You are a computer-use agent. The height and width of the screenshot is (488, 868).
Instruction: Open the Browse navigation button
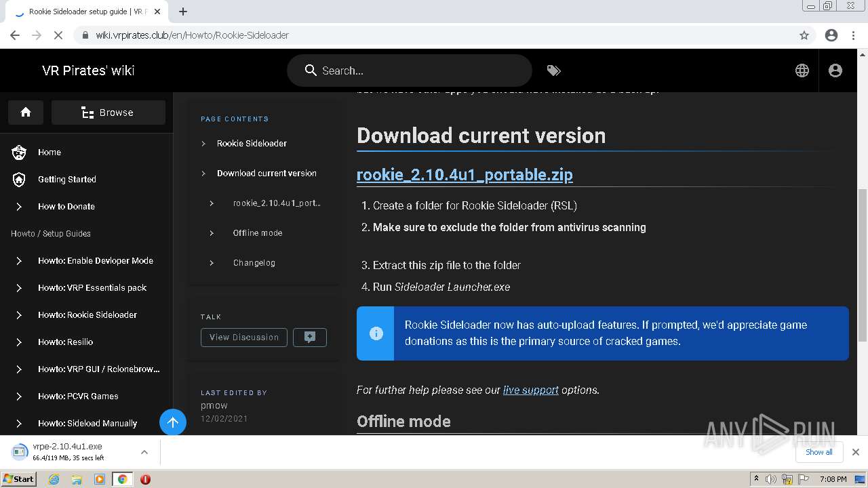108,113
